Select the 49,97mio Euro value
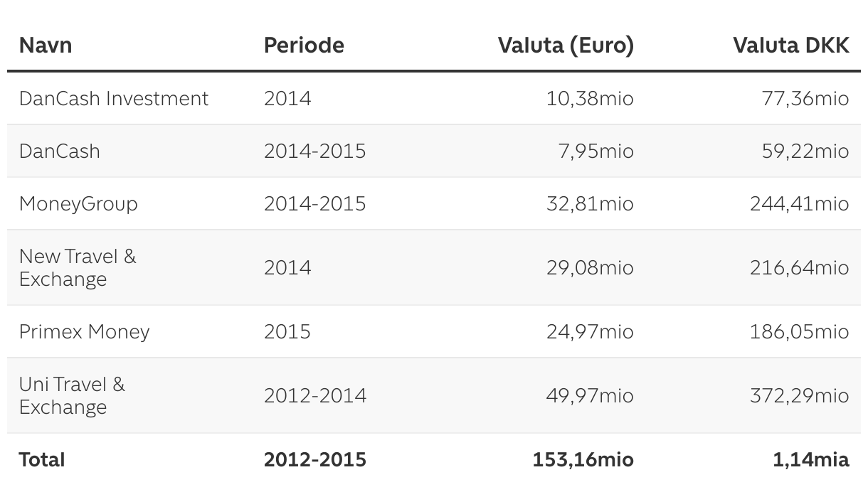This screenshot has width=868, height=492. point(590,395)
